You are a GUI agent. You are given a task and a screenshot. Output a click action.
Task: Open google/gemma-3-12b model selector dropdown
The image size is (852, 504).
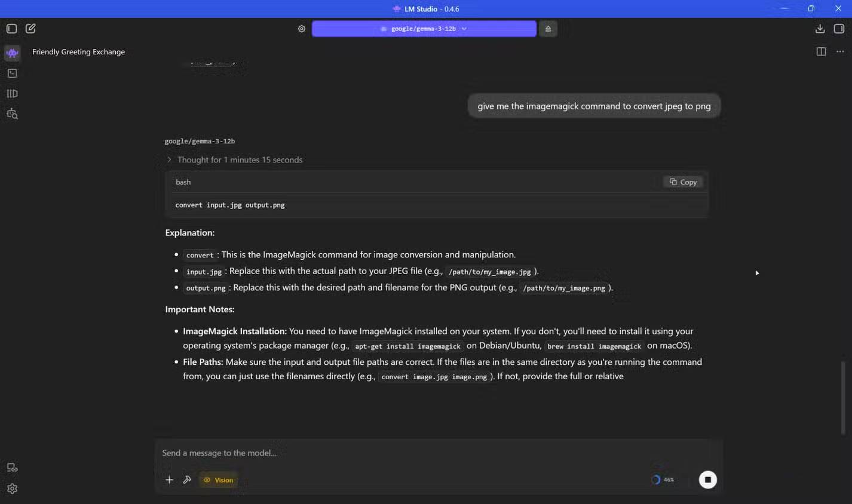[424, 29]
